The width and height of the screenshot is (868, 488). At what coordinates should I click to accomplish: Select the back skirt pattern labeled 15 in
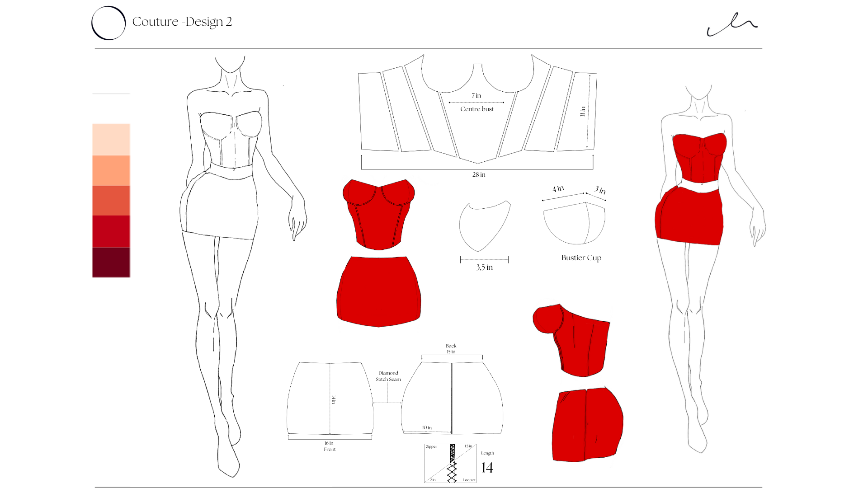(x=452, y=398)
